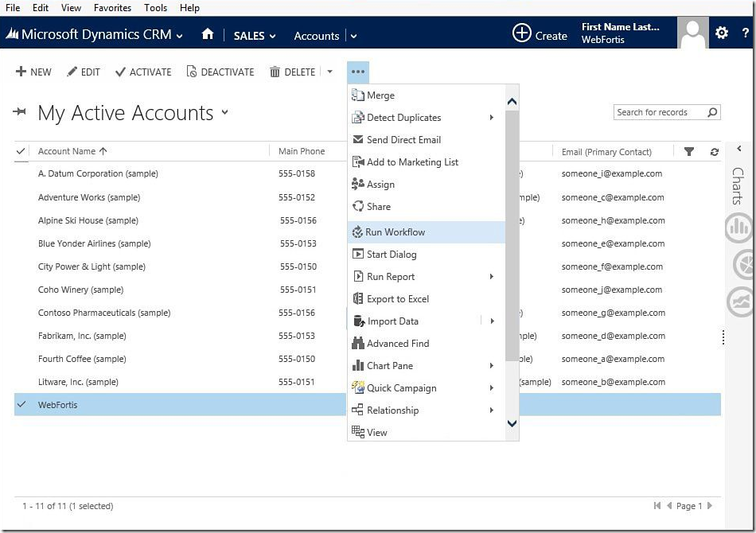Click the more commands ellipsis button

[358, 72]
